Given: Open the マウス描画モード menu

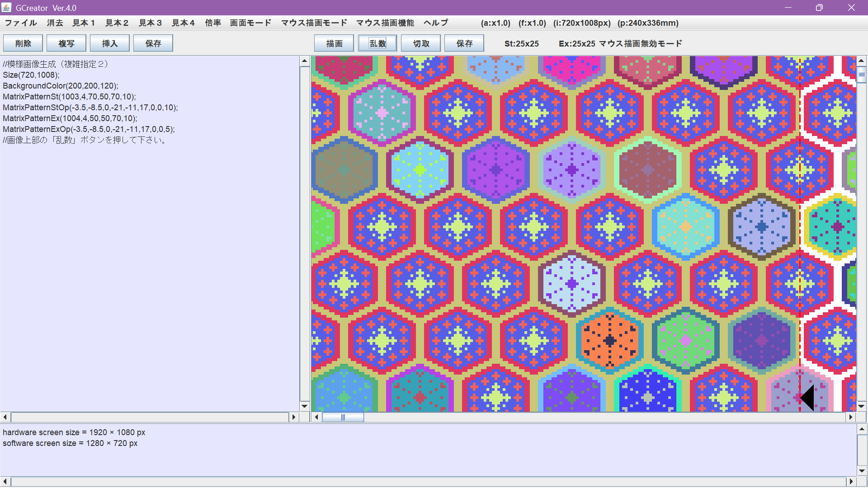Looking at the screenshot, I should pyautogui.click(x=314, y=23).
